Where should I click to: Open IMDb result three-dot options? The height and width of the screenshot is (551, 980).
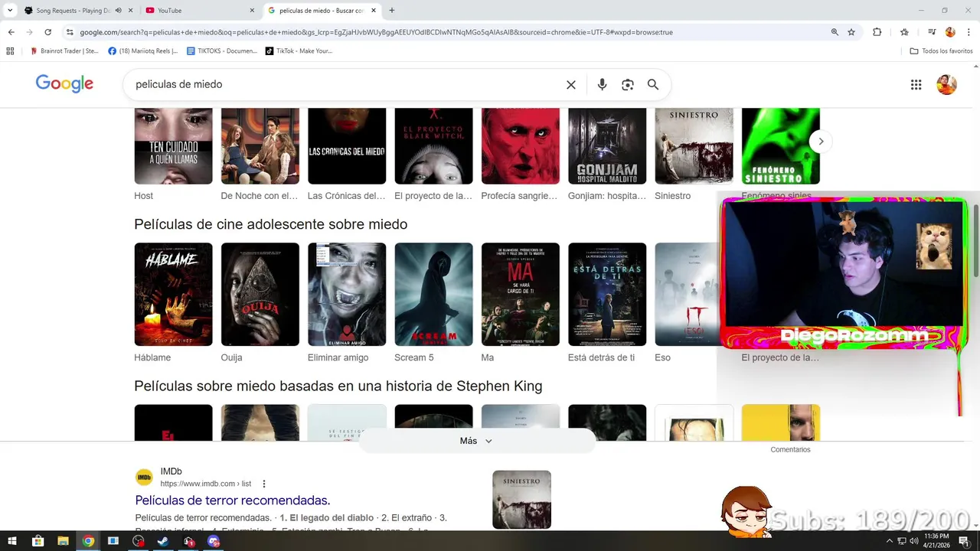[264, 484]
